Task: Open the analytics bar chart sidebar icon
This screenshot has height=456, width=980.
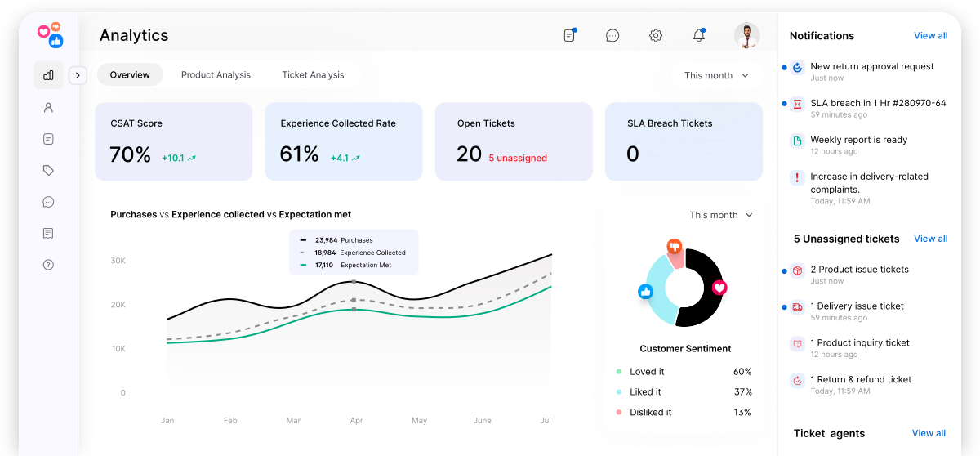Action: tap(48, 75)
